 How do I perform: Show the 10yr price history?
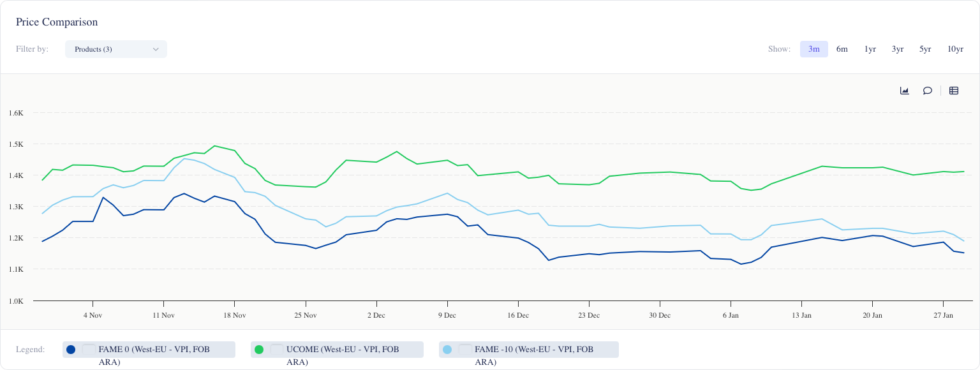click(955, 49)
